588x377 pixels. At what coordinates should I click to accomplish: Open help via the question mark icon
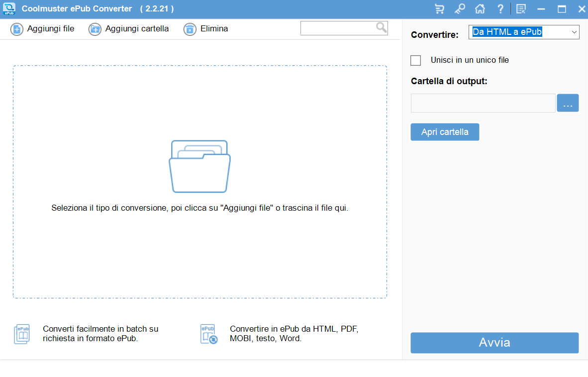point(500,8)
